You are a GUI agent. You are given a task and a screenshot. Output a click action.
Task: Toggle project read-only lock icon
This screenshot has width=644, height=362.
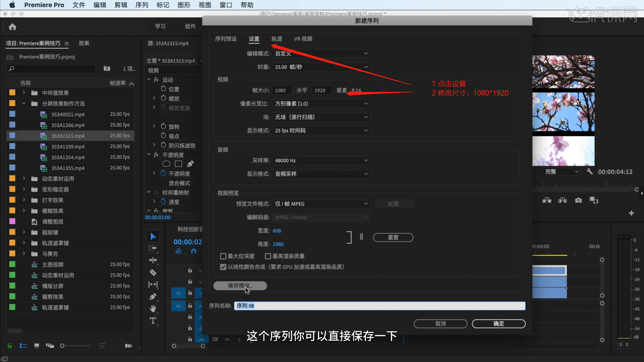(10, 346)
